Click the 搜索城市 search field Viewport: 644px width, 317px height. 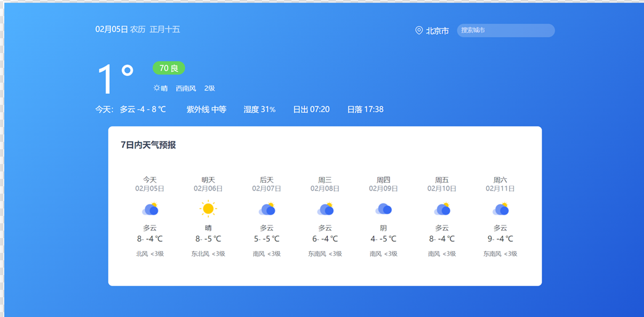(x=505, y=30)
